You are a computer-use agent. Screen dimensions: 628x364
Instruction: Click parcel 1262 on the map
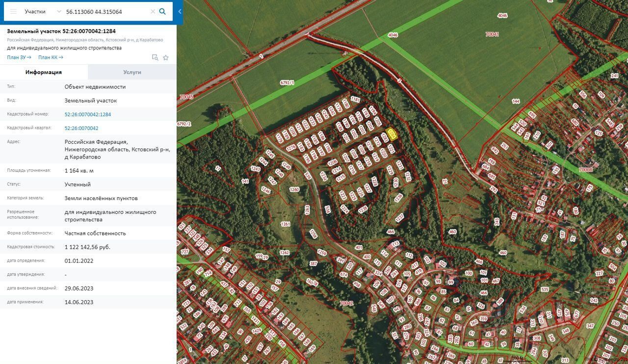tap(285, 253)
